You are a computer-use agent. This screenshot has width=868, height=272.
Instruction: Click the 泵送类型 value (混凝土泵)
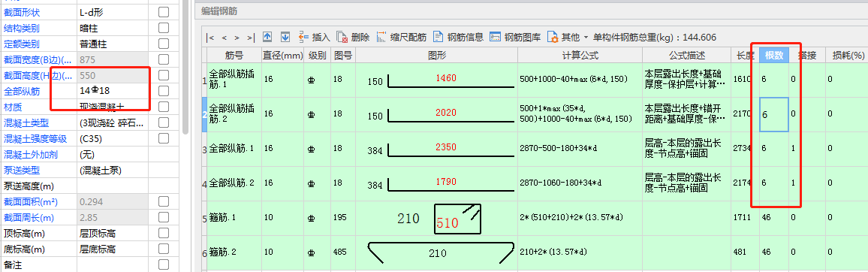coord(113,170)
